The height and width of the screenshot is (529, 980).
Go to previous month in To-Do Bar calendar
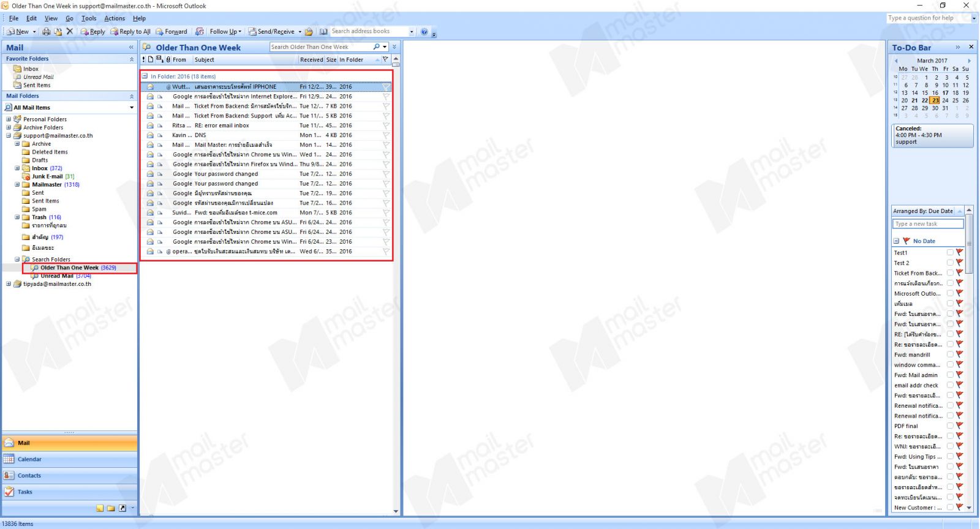896,61
